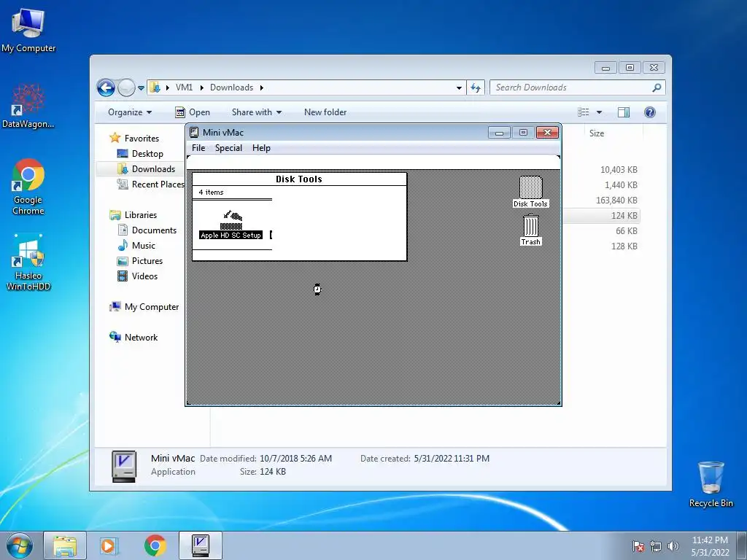The image size is (747, 560).
Task: Click the volume speaker tray icon
Action: click(x=673, y=546)
